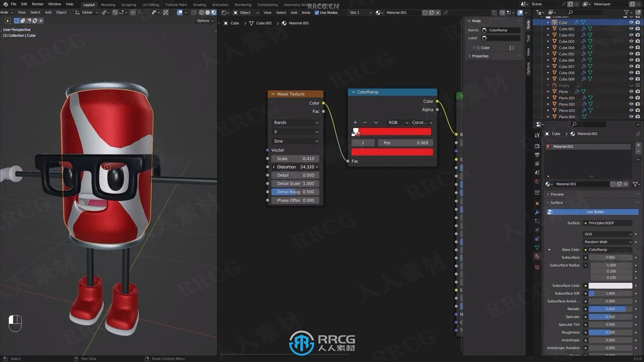Select Material.001 in the material slot list
This screenshot has width=644, height=362.
pos(588,146)
